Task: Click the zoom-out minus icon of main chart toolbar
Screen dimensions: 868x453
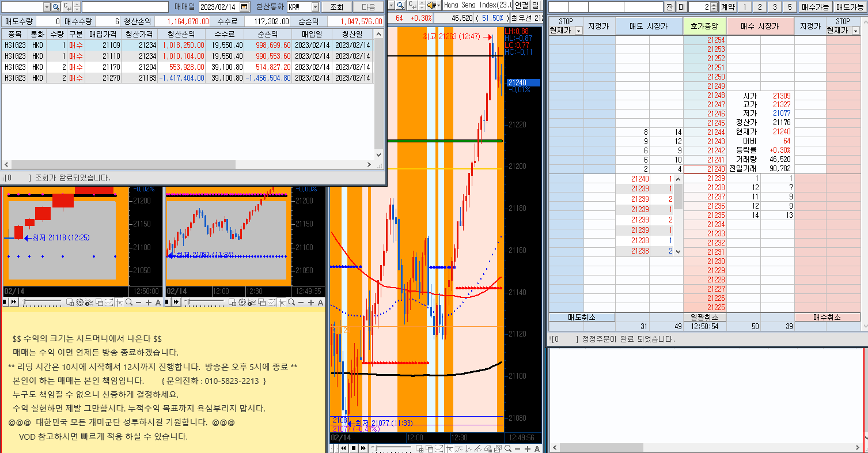Action: (x=517, y=448)
